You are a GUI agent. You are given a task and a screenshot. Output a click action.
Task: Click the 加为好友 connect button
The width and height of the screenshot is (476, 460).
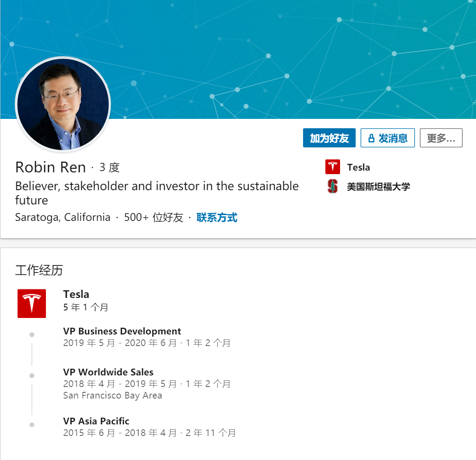329,138
